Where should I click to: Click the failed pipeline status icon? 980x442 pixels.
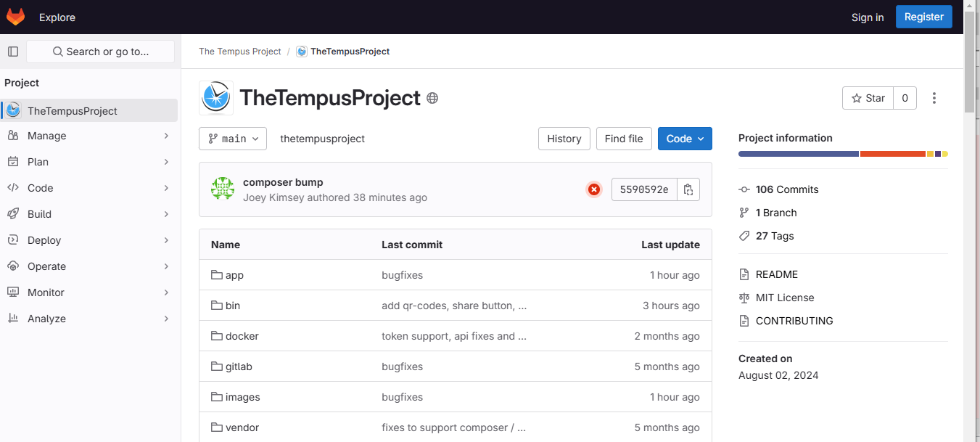point(594,189)
